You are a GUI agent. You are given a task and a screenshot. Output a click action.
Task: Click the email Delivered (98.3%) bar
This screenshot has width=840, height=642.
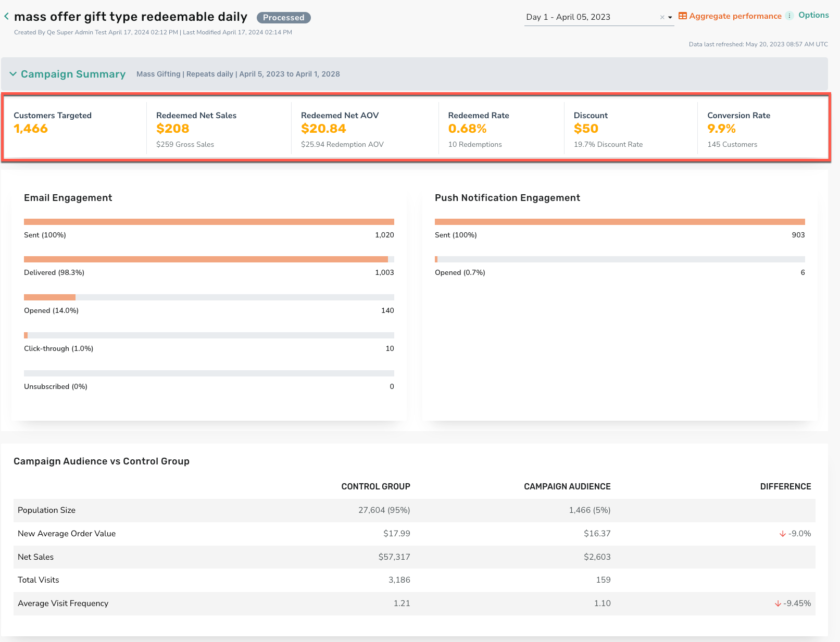click(209, 259)
